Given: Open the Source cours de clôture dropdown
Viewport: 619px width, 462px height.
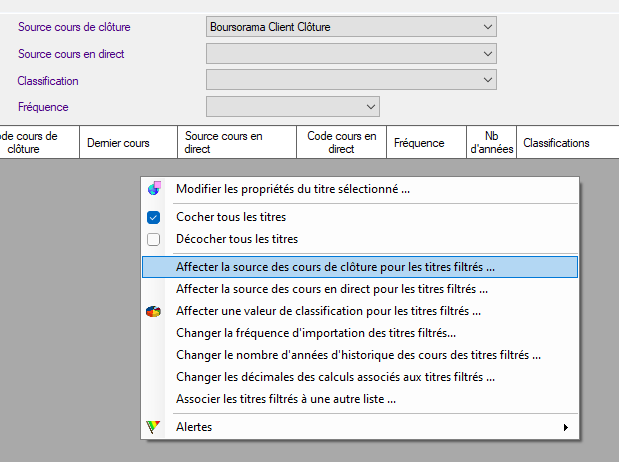Looking at the screenshot, I should pyautogui.click(x=487, y=27).
